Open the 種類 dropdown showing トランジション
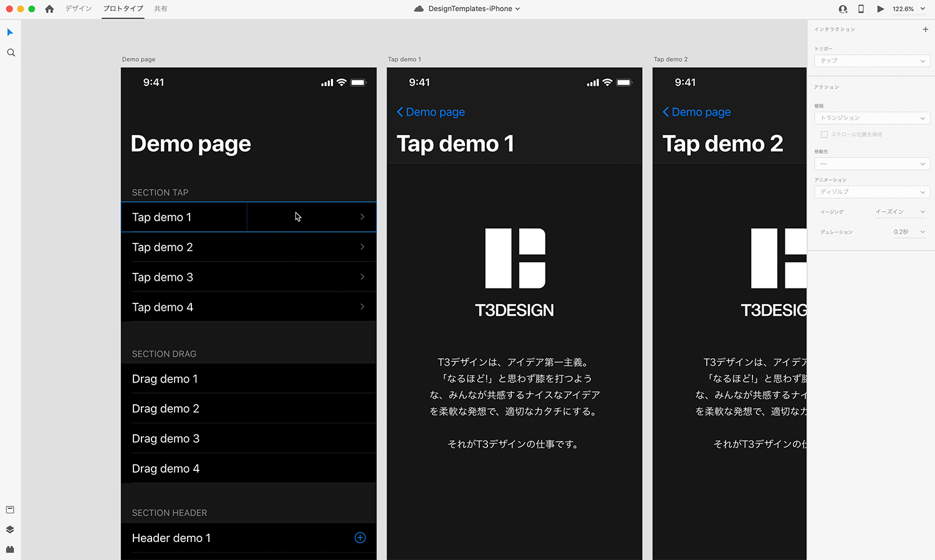The image size is (935, 560). [872, 118]
